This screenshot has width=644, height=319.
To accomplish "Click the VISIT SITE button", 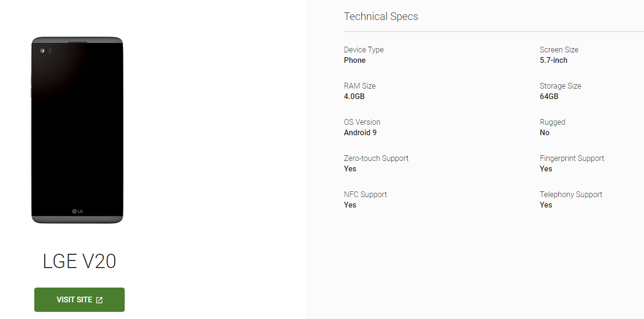I will 79,299.
